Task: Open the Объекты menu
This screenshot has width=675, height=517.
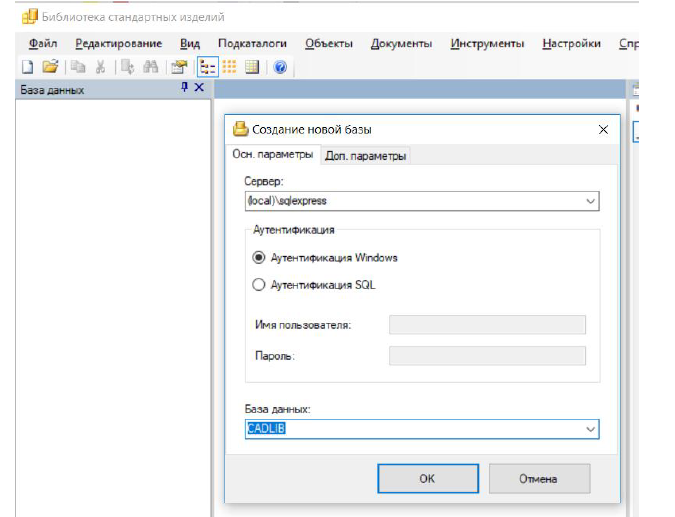Action: 329,43
